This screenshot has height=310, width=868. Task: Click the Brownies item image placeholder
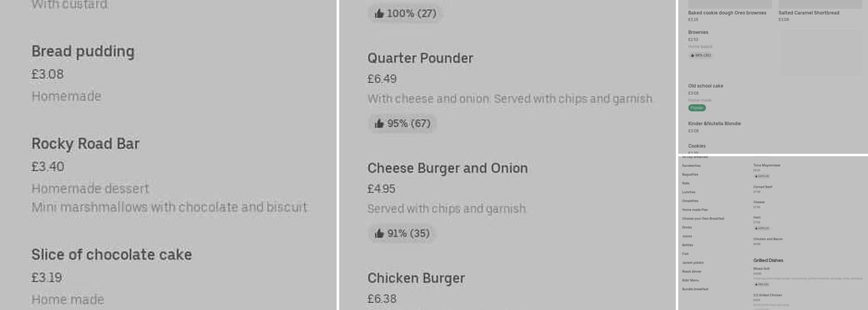820,52
